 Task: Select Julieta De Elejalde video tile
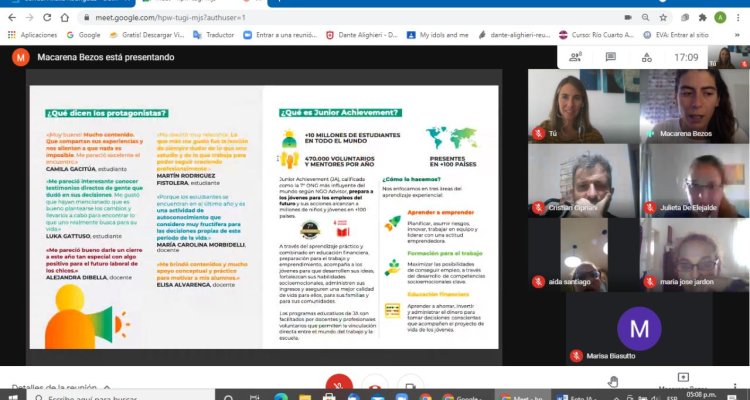(x=695, y=181)
